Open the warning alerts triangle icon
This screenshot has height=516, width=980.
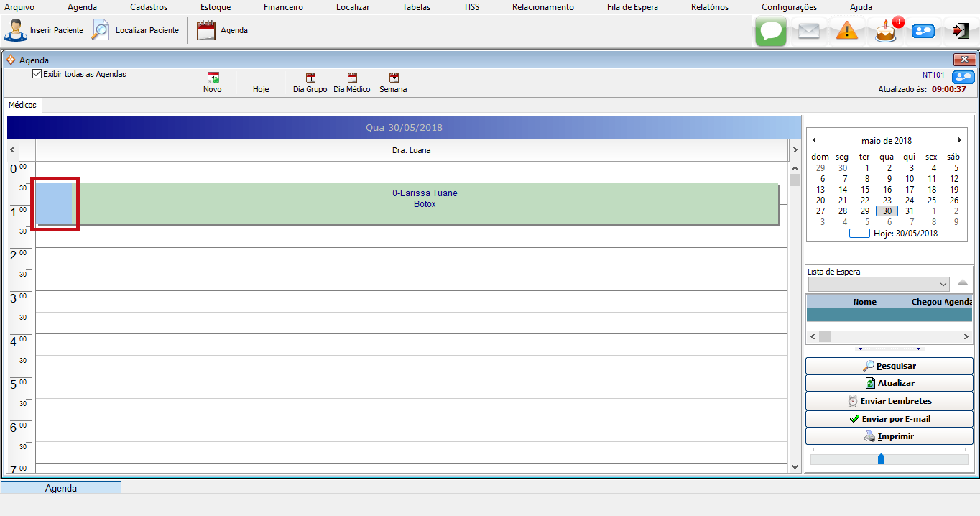pos(847,31)
